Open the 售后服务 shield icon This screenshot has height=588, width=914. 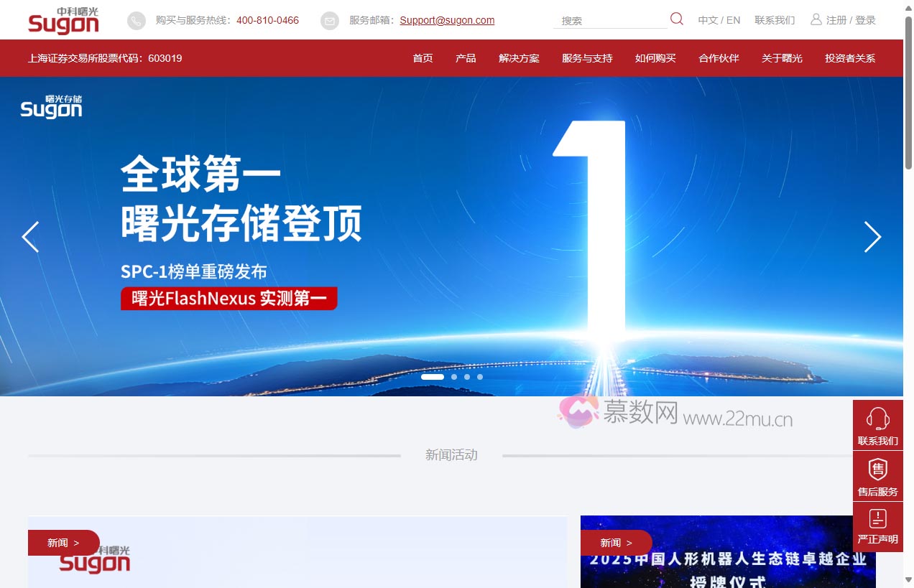point(877,470)
